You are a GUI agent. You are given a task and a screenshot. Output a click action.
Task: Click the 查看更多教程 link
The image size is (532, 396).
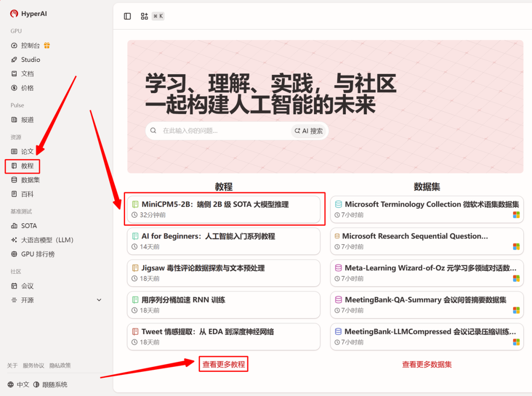click(x=224, y=364)
